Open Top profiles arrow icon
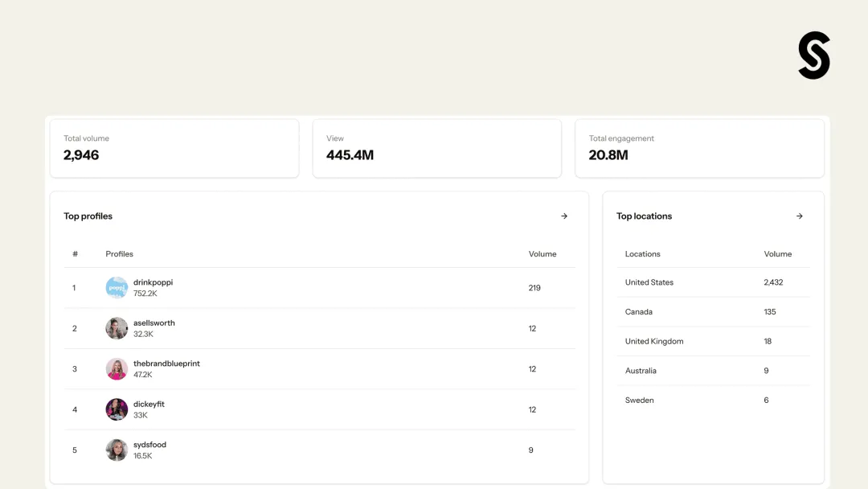 tap(564, 216)
